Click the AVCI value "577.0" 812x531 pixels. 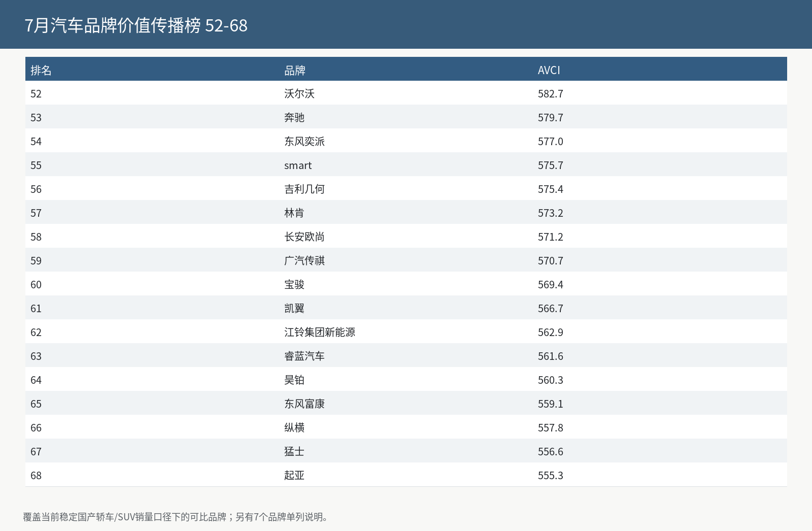551,141
